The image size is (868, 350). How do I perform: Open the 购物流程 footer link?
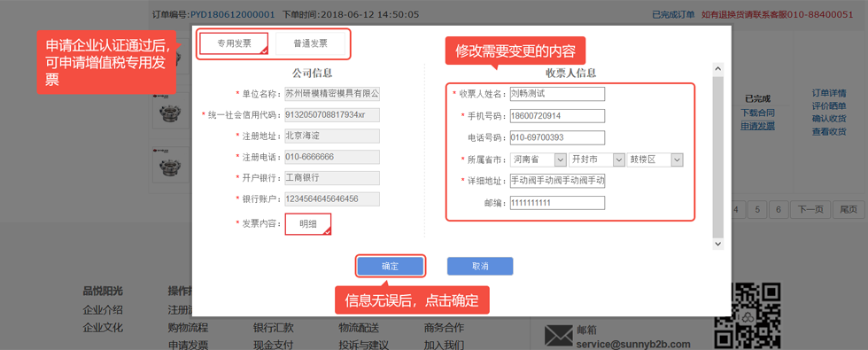pyautogui.click(x=188, y=327)
